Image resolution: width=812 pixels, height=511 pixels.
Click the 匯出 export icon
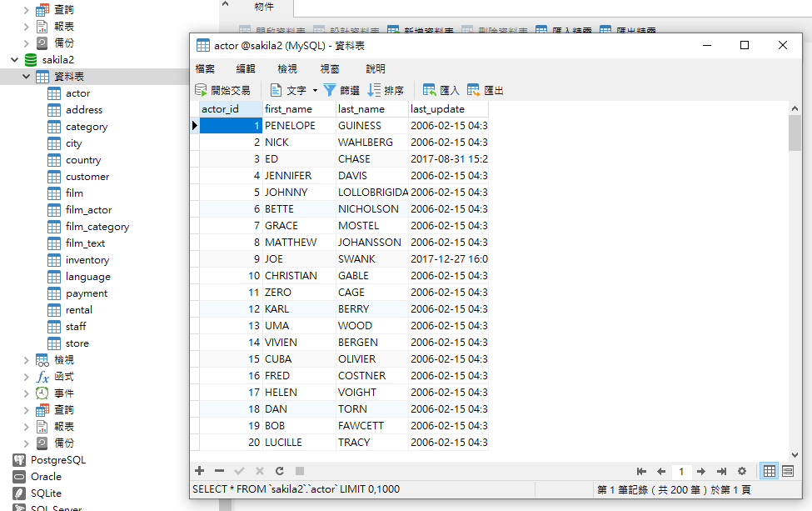[x=474, y=90]
